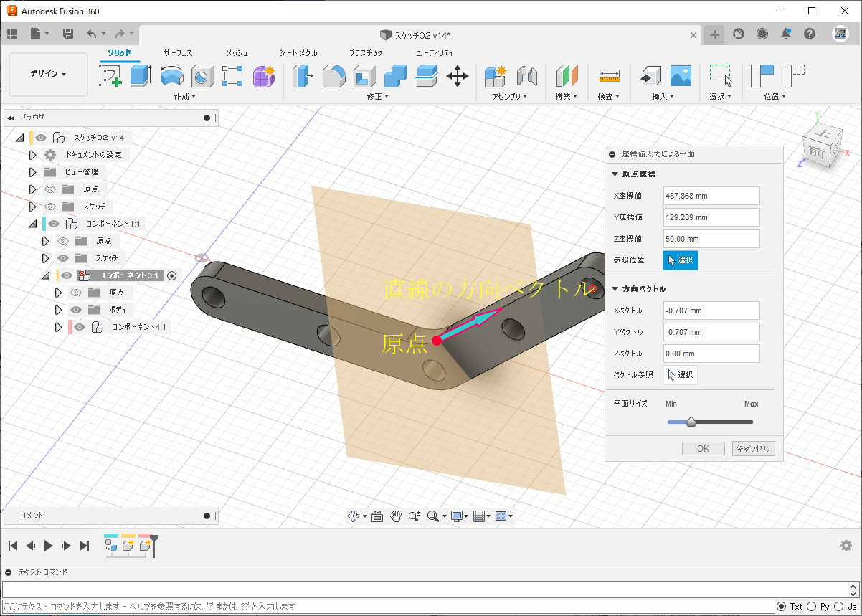The image size is (862, 616).
Task: Select the Create Sketch tool
Action: (110, 75)
